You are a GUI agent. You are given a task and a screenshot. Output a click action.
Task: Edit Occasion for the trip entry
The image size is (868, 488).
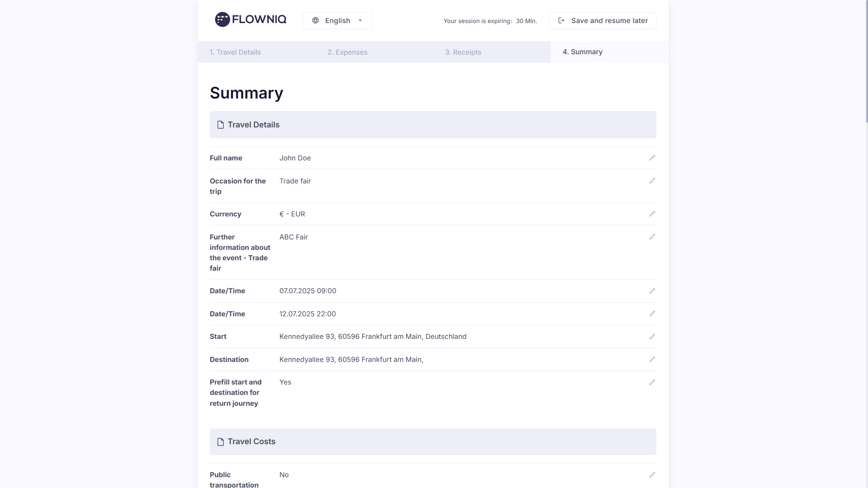pyautogui.click(x=652, y=181)
